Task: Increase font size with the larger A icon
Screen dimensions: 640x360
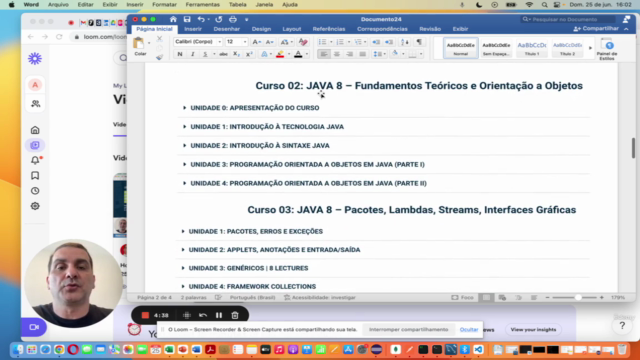Action: 256,42
